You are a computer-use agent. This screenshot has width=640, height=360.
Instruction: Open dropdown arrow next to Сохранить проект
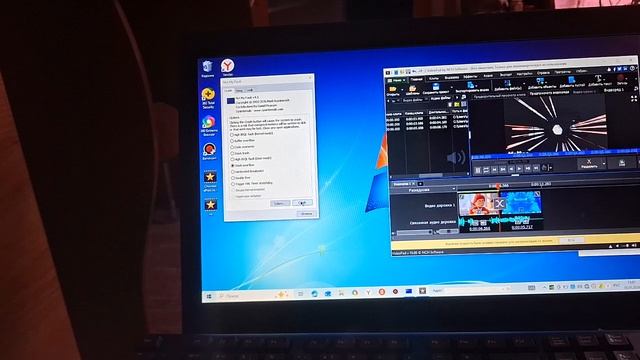[451, 88]
